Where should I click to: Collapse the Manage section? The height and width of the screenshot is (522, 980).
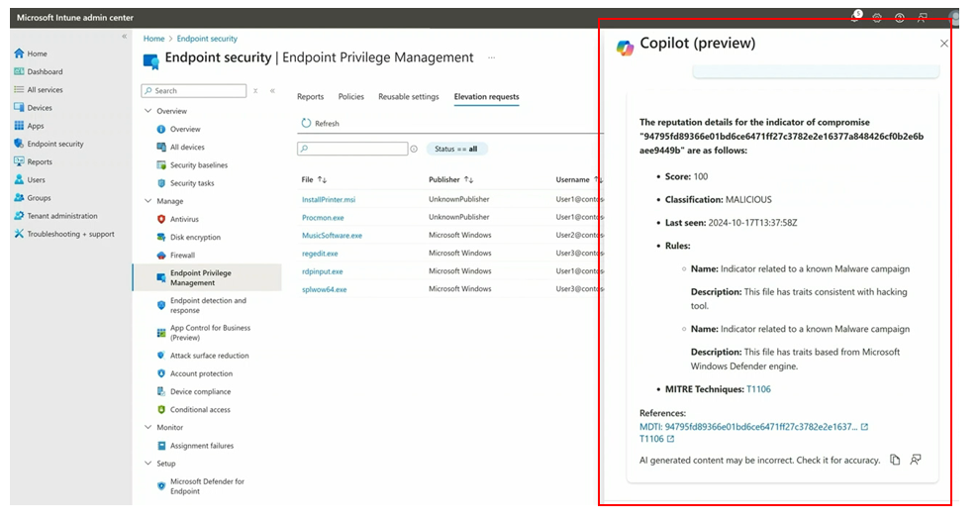148,201
